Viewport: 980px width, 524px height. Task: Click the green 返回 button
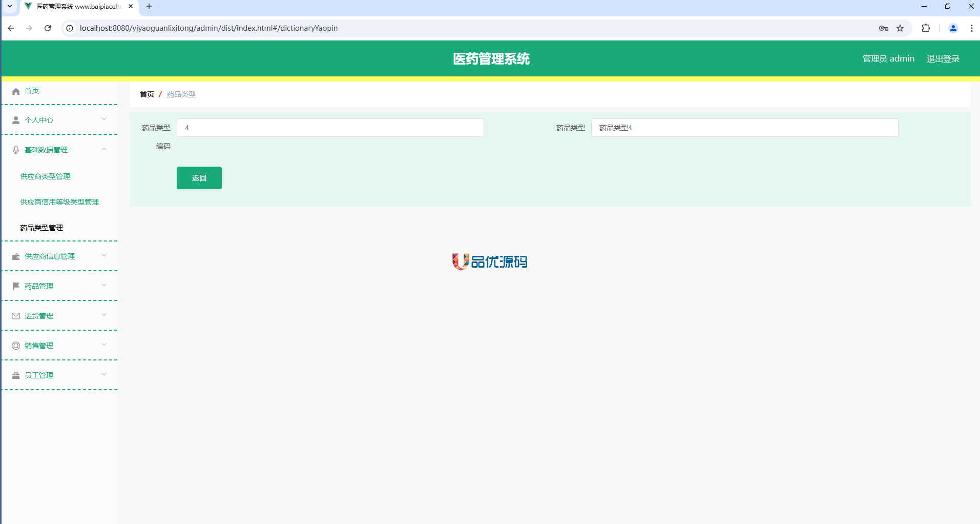click(x=199, y=178)
